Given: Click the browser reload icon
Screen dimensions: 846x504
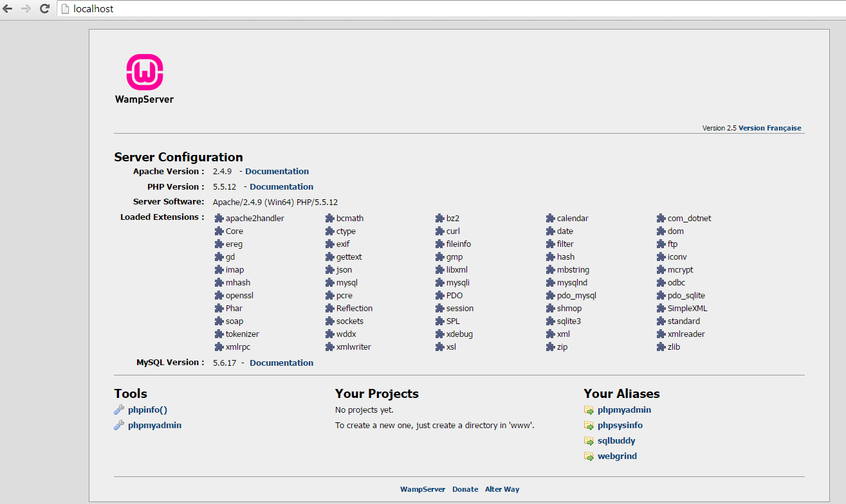Looking at the screenshot, I should pos(44,9).
